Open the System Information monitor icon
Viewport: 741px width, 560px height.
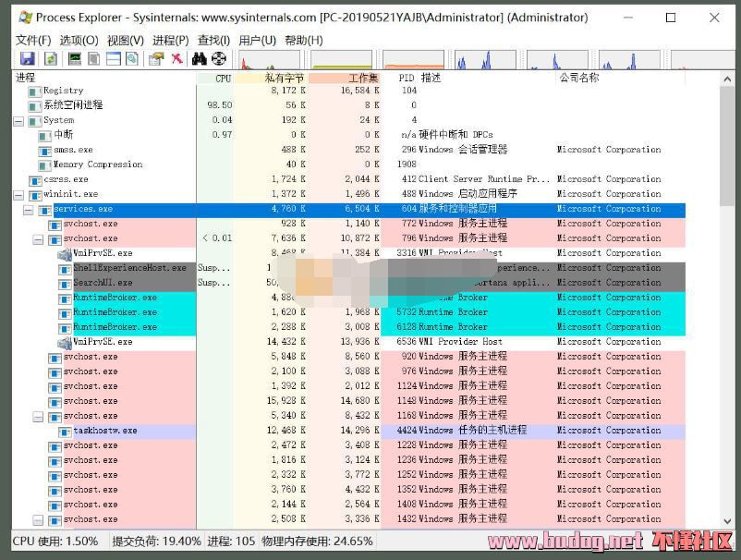click(75, 58)
